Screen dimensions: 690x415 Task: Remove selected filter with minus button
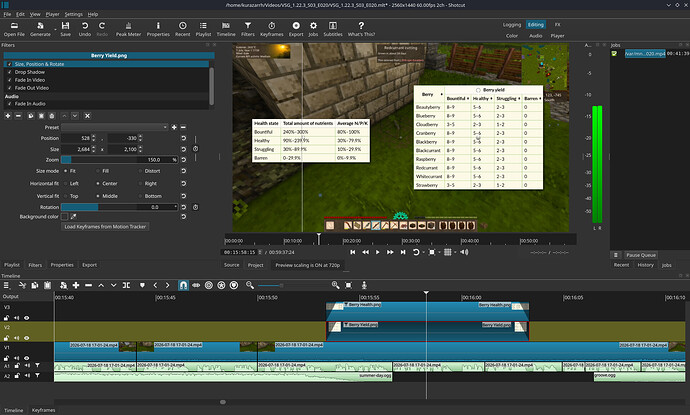coord(18,116)
